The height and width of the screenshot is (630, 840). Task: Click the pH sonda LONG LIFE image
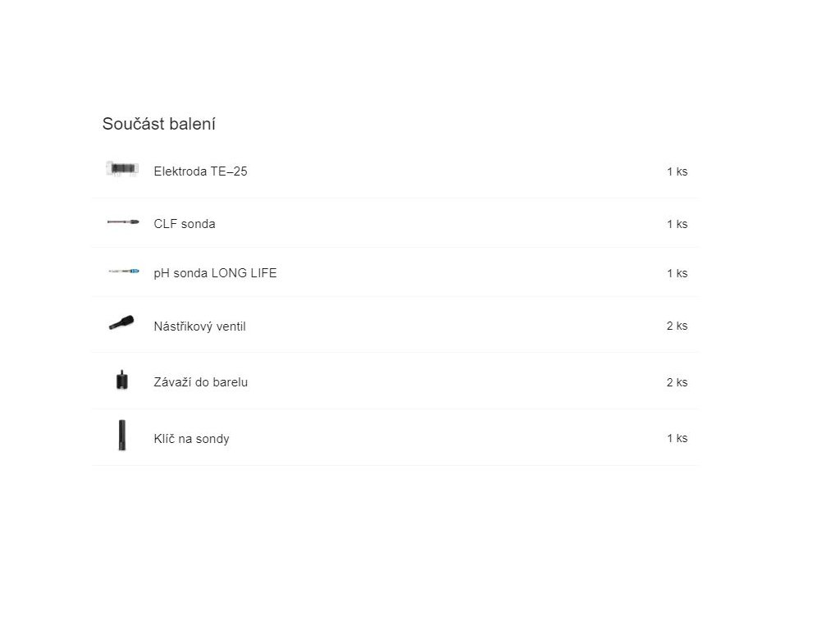point(123,271)
